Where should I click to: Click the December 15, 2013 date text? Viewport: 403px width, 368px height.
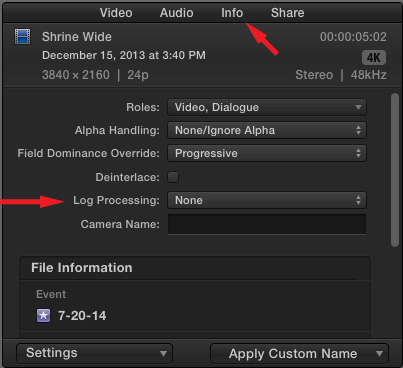coord(124,55)
